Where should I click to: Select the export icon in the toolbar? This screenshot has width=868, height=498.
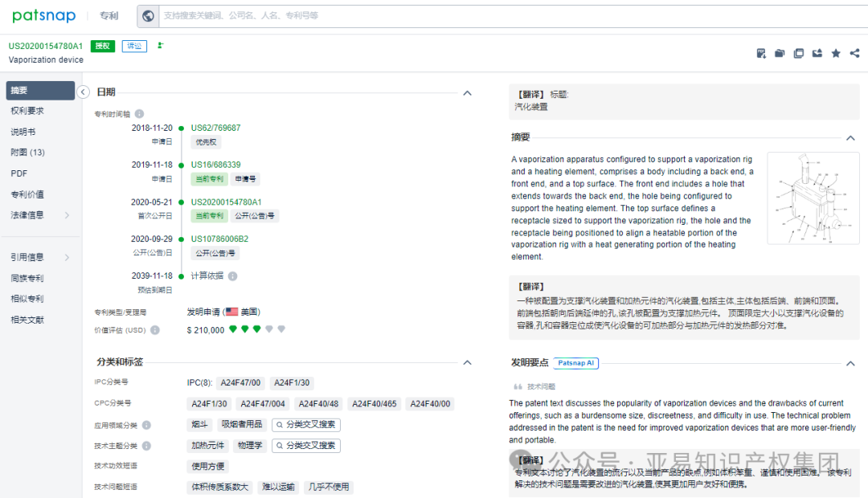tap(817, 52)
